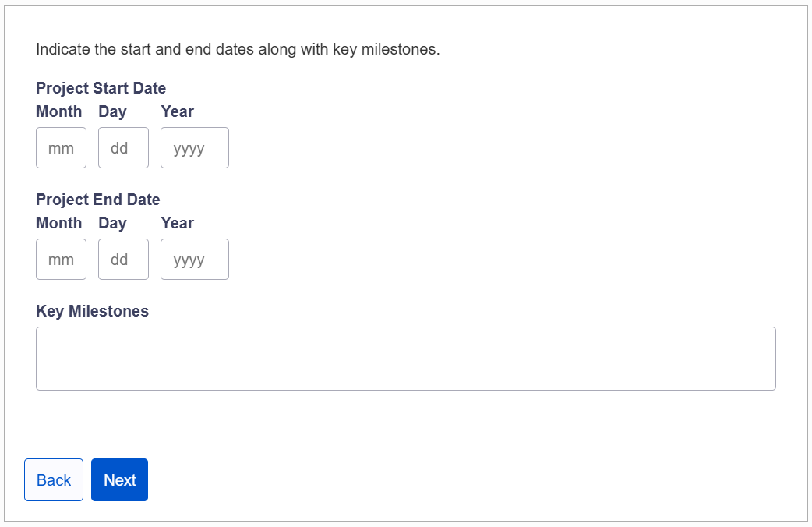Click inside the Key Milestones text area
This screenshot has height=527, width=812.
pyautogui.click(x=405, y=359)
